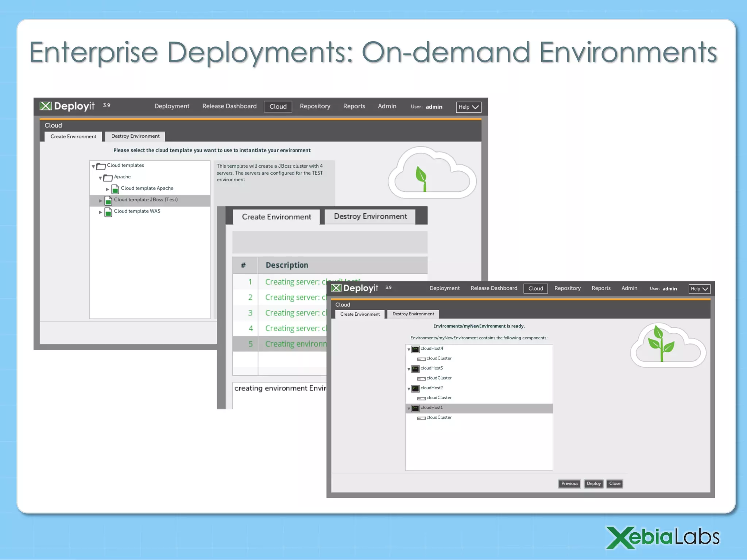Click the # column header

[245, 265]
